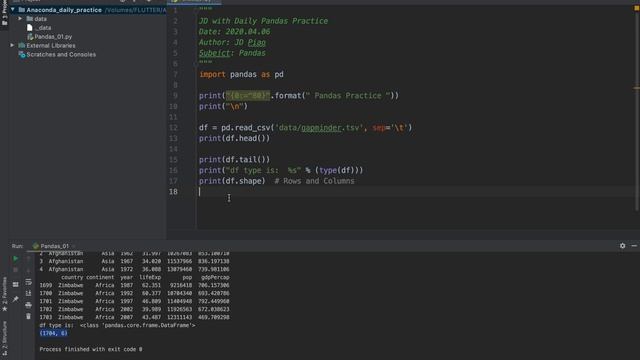640x360 pixels.
Task: Pin the Run tab with the pin icon
Action: click(x=16, y=299)
